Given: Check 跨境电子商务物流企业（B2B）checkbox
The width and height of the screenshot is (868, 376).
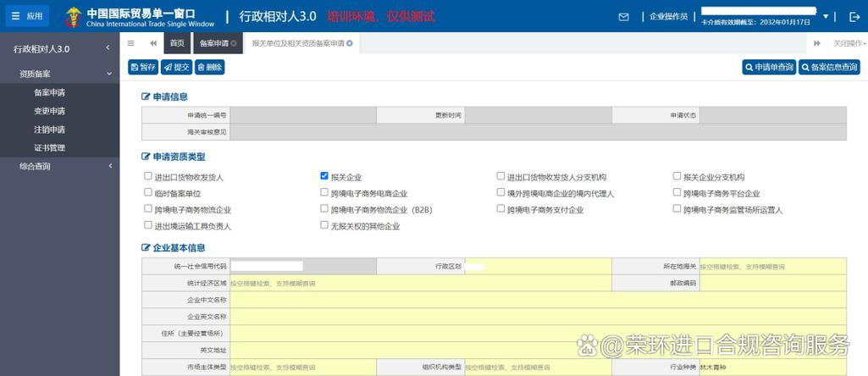Looking at the screenshot, I should pos(324,209).
